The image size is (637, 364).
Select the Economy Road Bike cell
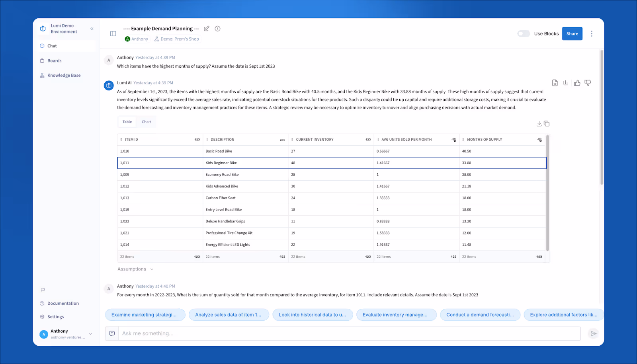coord(245,175)
